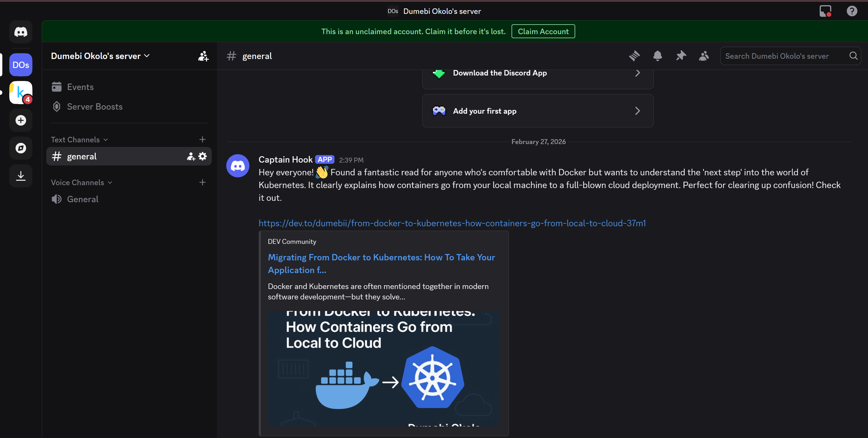
Task: Click the Claim Account button
Action: tap(543, 31)
